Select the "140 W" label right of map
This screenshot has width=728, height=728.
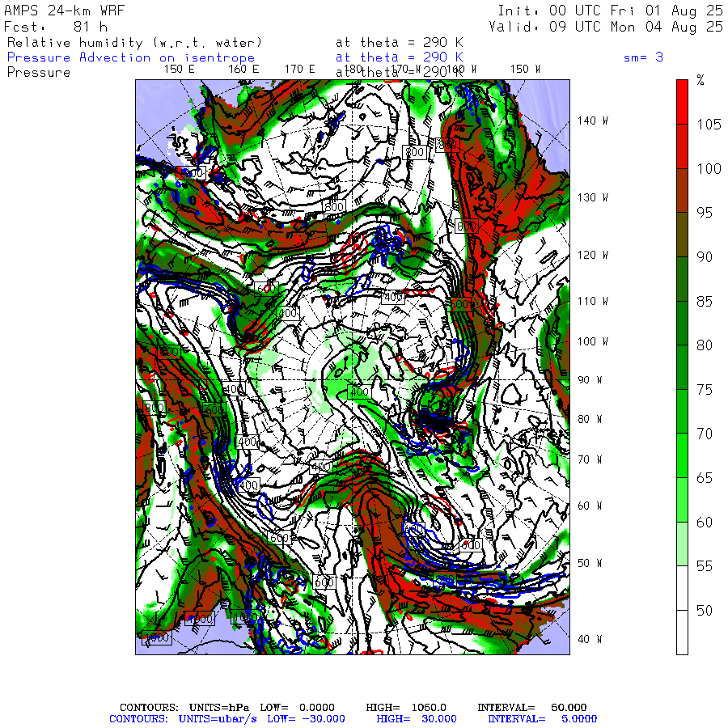pyautogui.click(x=592, y=121)
